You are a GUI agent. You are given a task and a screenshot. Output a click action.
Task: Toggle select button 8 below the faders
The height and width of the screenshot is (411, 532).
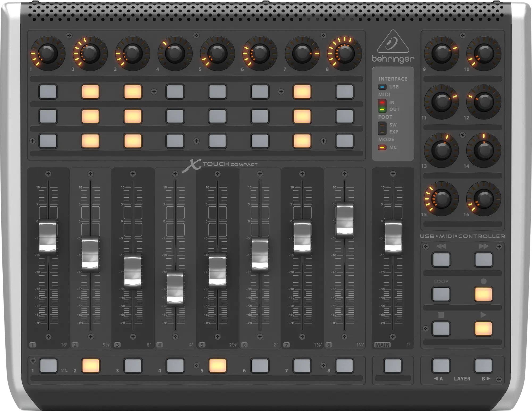coord(344,366)
